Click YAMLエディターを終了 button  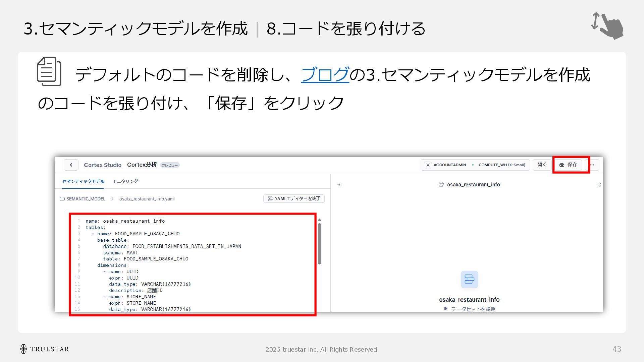pyautogui.click(x=294, y=198)
